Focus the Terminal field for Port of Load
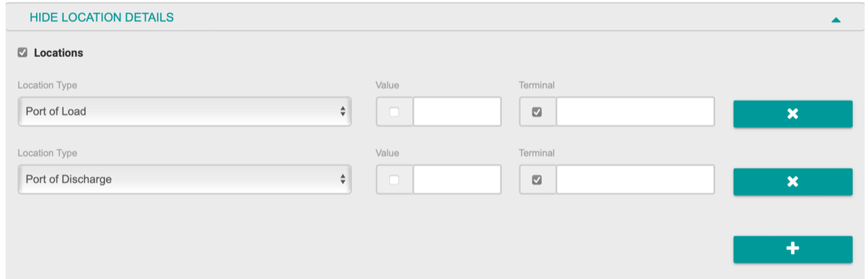This screenshot has height=279, width=868. point(635,111)
